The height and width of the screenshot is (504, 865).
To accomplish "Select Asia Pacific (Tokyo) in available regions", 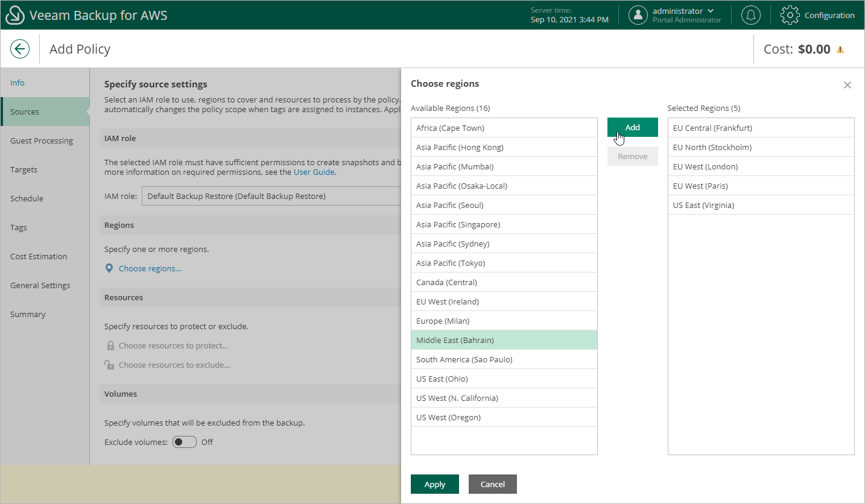I will (x=451, y=263).
